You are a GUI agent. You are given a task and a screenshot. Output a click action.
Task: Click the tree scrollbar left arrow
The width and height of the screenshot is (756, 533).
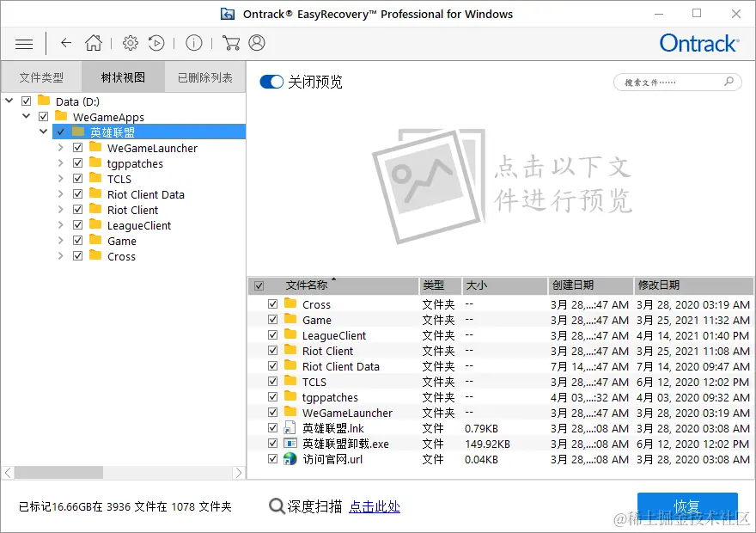[9, 473]
